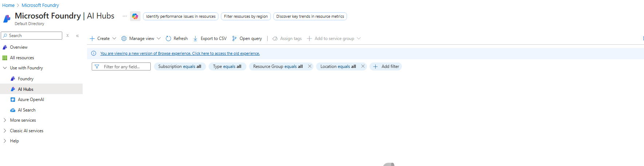Viewport: 644px width, 166px height.
Task: Expand the More services section
Action: tap(5, 120)
